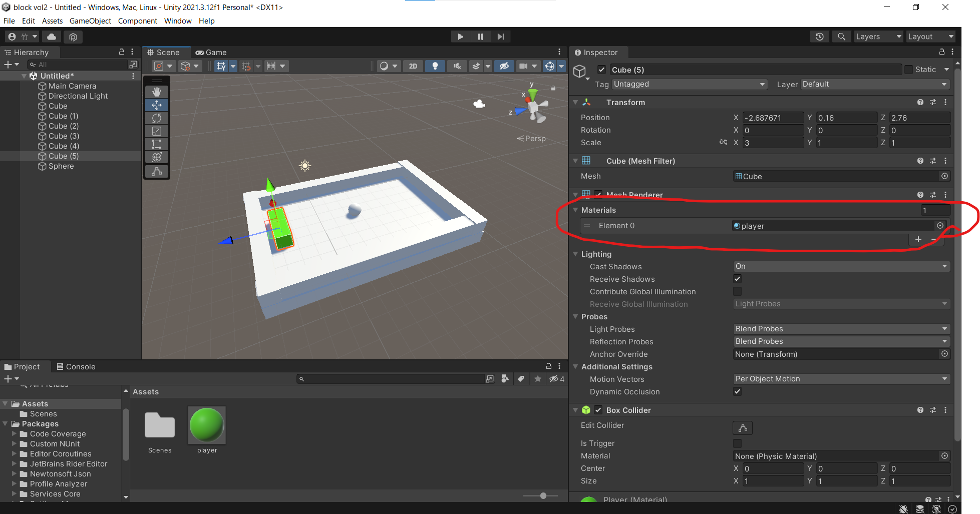Open the Scenes folder in Assets grid
This screenshot has height=514, width=980.
click(160, 425)
